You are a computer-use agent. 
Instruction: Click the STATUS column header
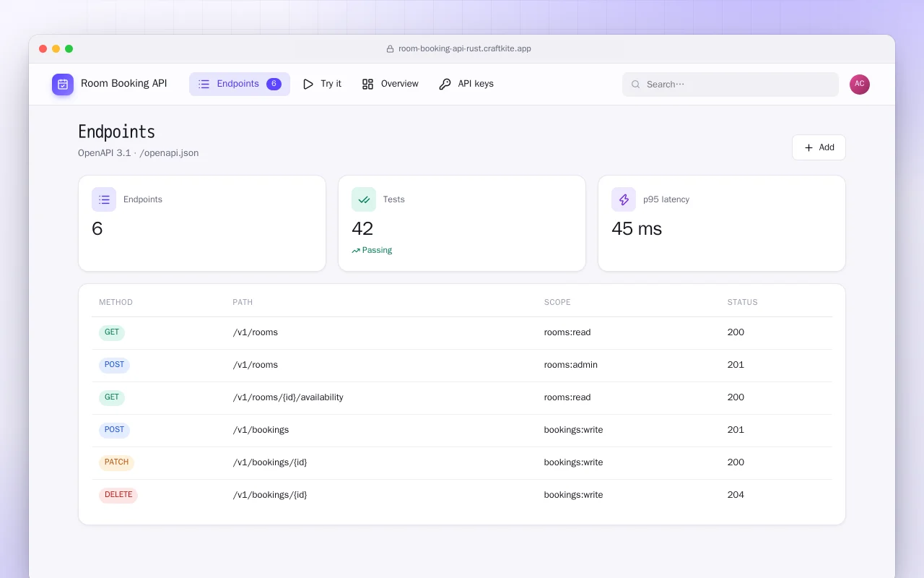[x=743, y=302]
